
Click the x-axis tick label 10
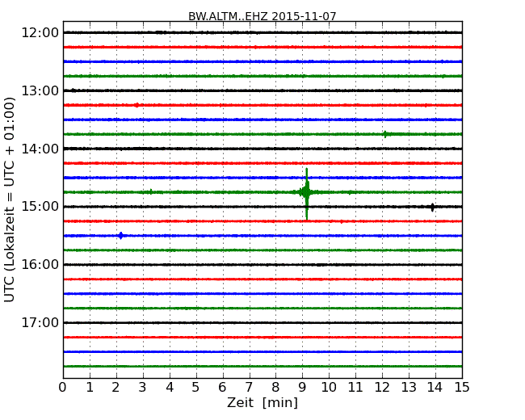click(x=329, y=388)
